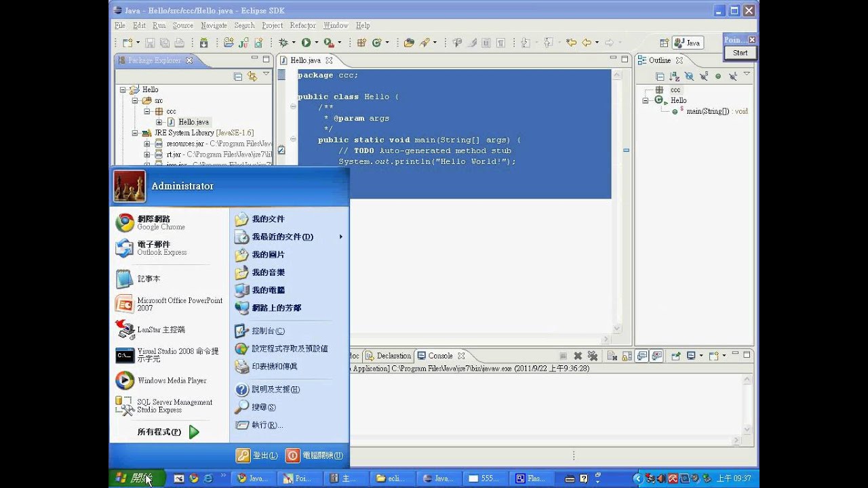868x488 pixels.
Task: Click the New file toolbar icon
Action: [x=127, y=43]
